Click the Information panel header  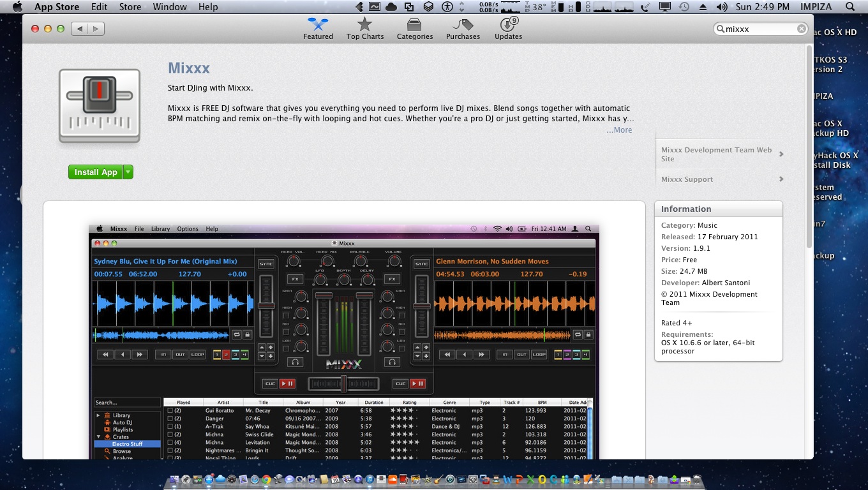719,209
